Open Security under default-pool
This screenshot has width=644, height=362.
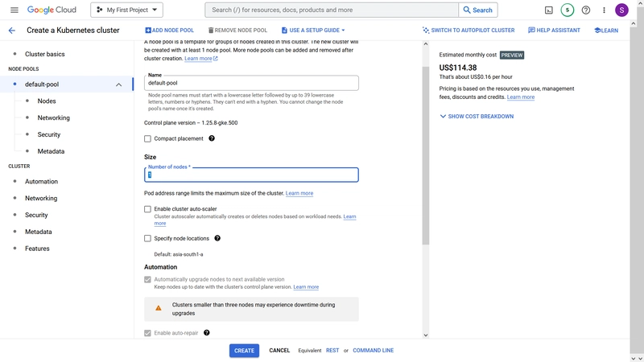coord(49,134)
